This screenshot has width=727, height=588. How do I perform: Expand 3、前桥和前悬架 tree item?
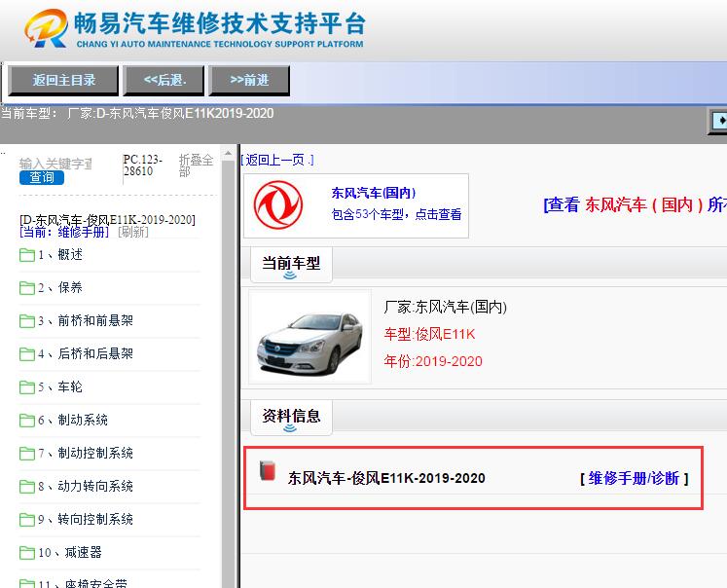click(86, 320)
